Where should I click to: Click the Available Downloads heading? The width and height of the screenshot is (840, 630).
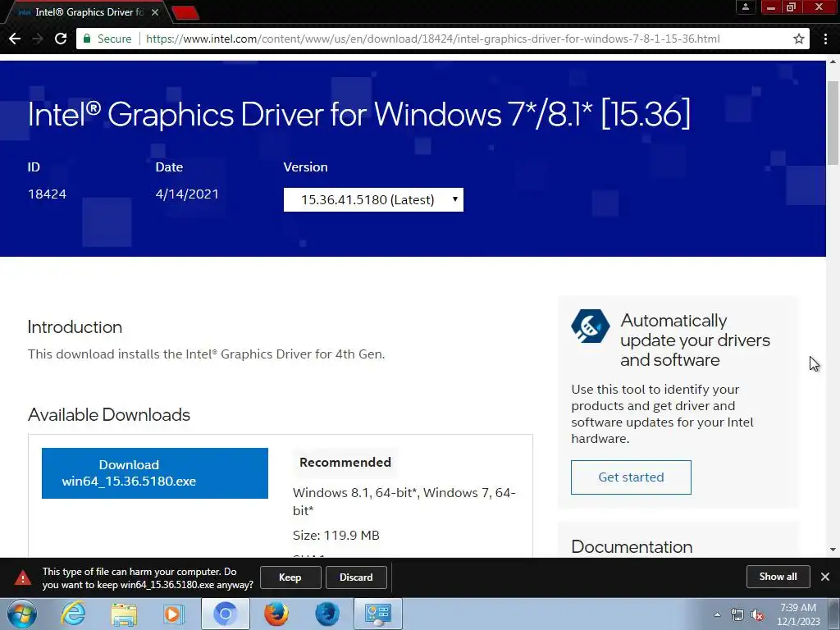[109, 414]
